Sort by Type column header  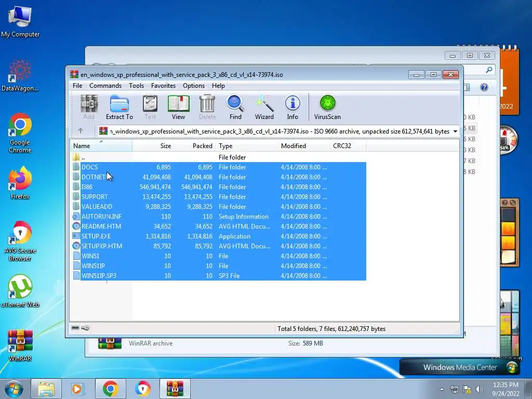(246, 146)
